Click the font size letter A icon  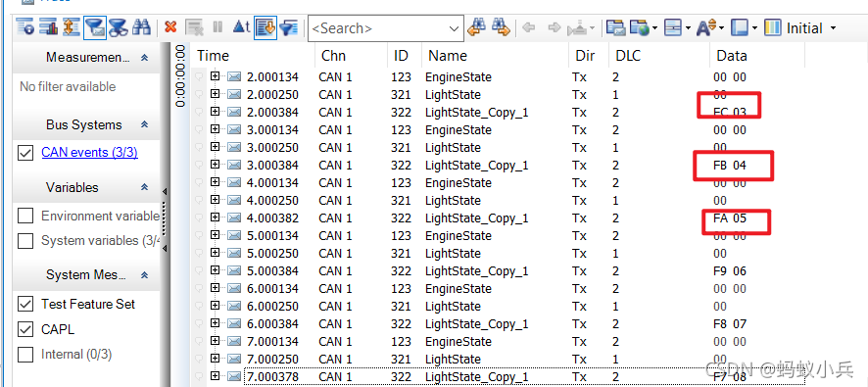pos(706,27)
